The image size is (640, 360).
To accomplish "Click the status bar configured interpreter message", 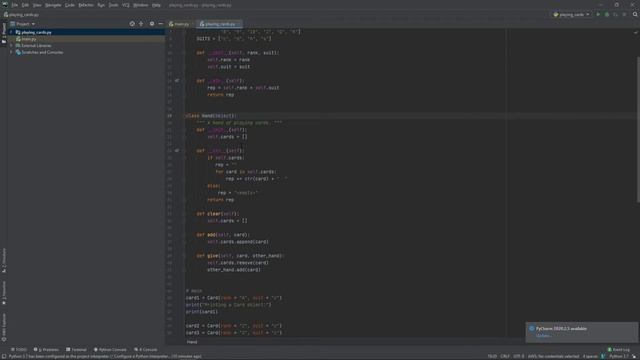I will [x=105, y=356].
